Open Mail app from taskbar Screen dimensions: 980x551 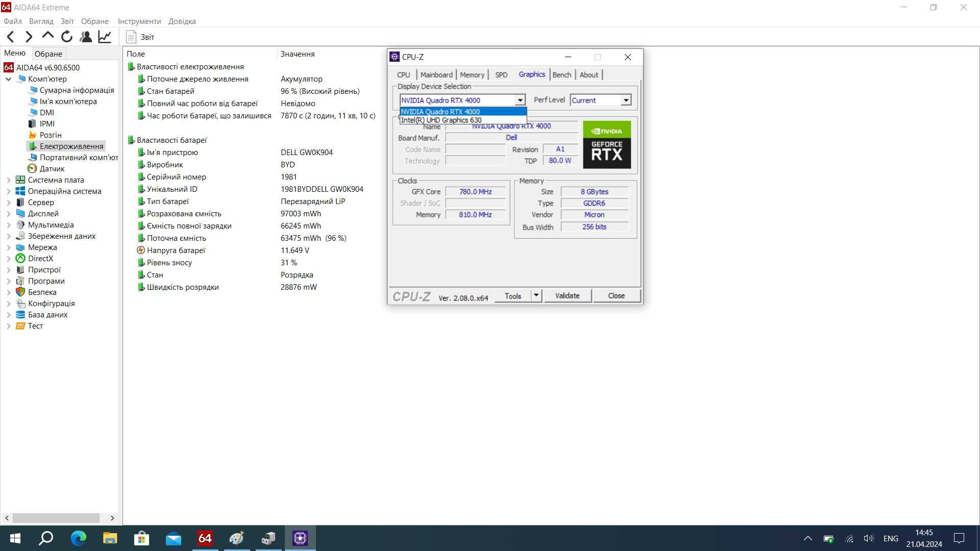(173, 538)
